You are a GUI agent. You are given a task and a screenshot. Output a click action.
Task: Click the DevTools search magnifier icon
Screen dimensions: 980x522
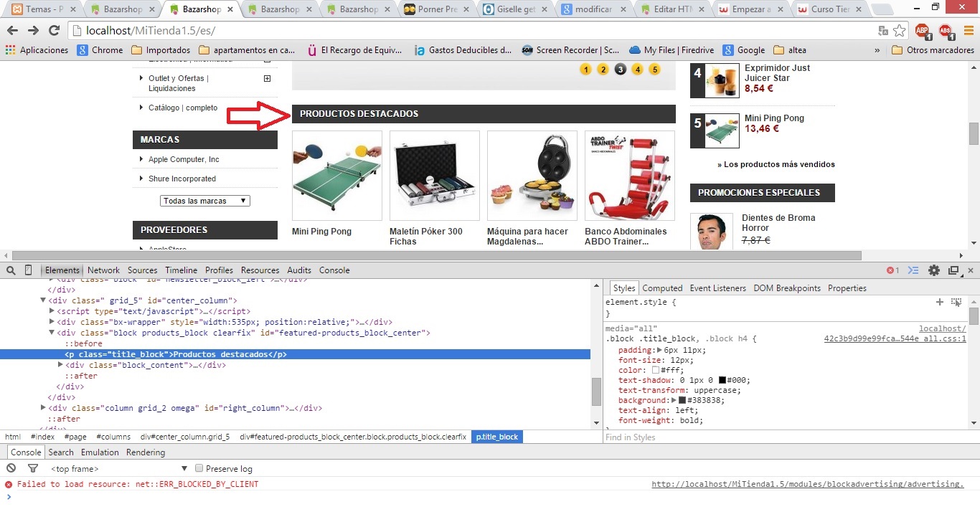pos(11,270)
